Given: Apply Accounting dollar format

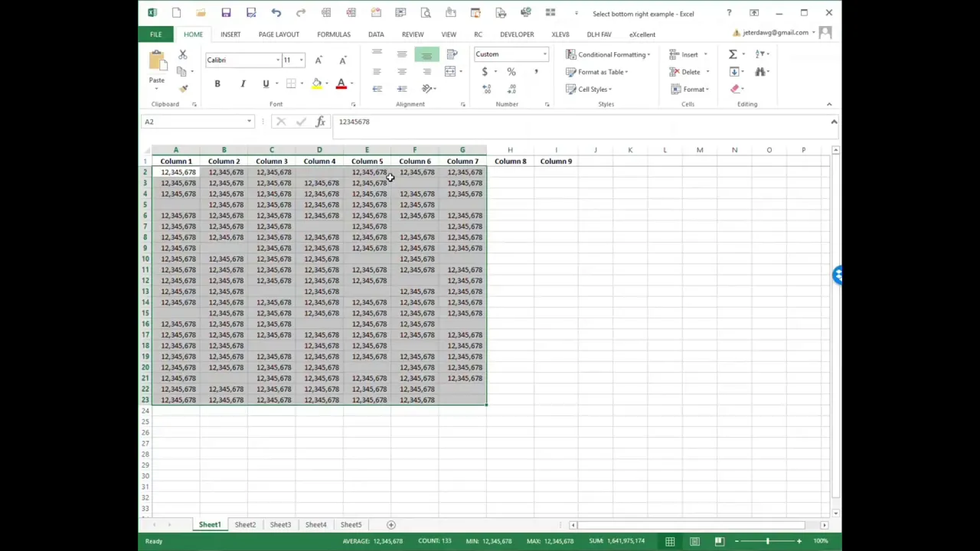Looking at the screenshot, I should coord(485,72).
